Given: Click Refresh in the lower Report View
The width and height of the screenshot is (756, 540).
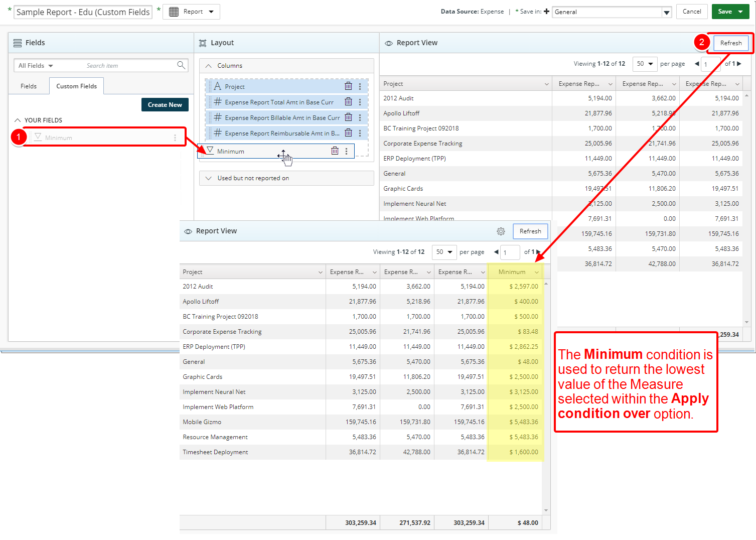Looking at the screenshot, I should 530,231.
